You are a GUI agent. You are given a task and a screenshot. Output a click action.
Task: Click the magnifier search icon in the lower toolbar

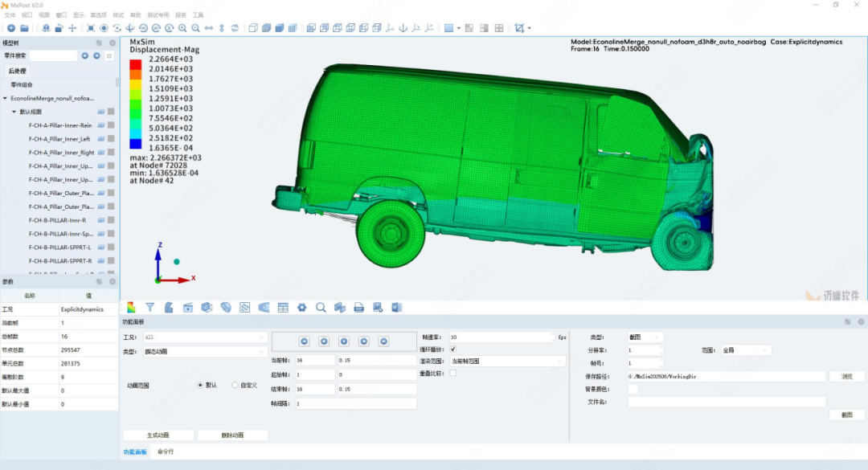[x=321, y=307]
